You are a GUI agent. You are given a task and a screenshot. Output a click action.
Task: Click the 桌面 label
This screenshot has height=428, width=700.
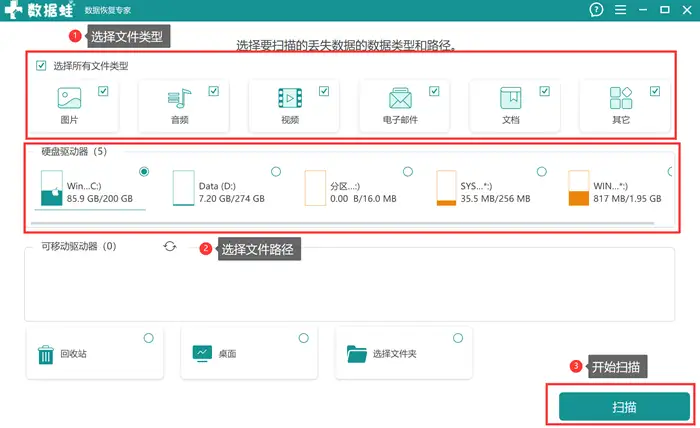[x=227, y=354]
